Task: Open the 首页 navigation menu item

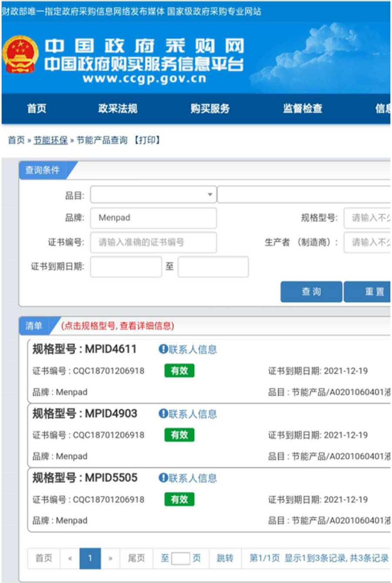Action: pos(37,109)
